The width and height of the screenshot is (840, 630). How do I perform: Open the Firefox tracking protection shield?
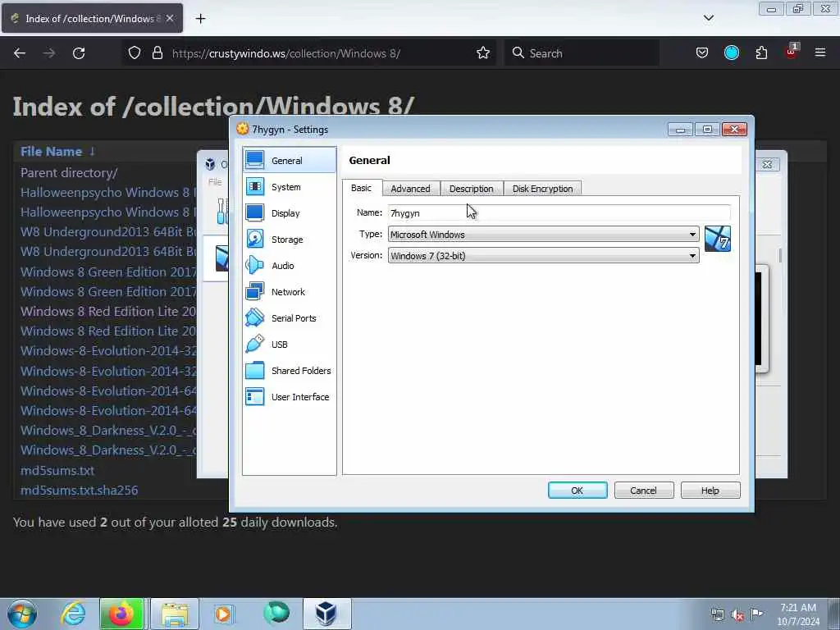135,53
